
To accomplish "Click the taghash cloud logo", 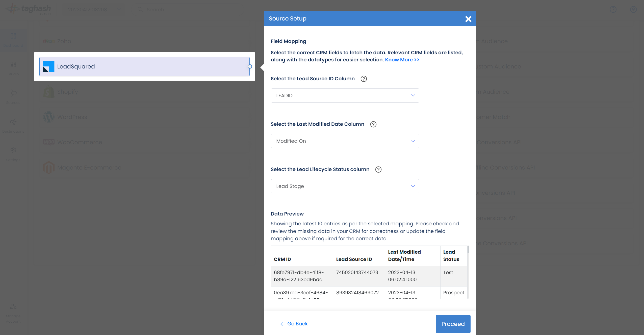I will click(x=29, y=9).
